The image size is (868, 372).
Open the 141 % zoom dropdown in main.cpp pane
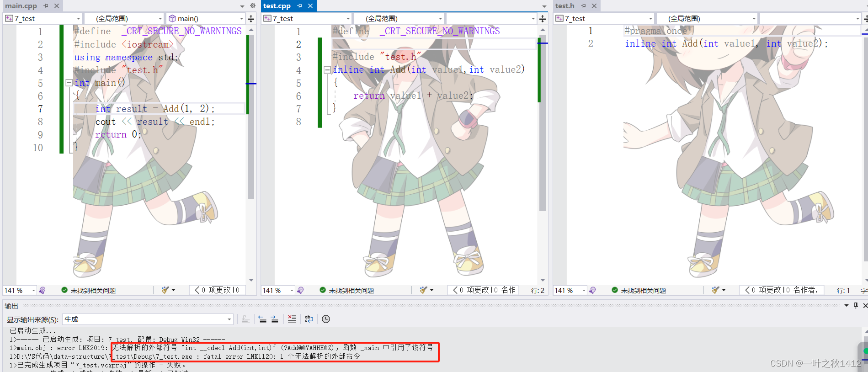tap(20, 290)
